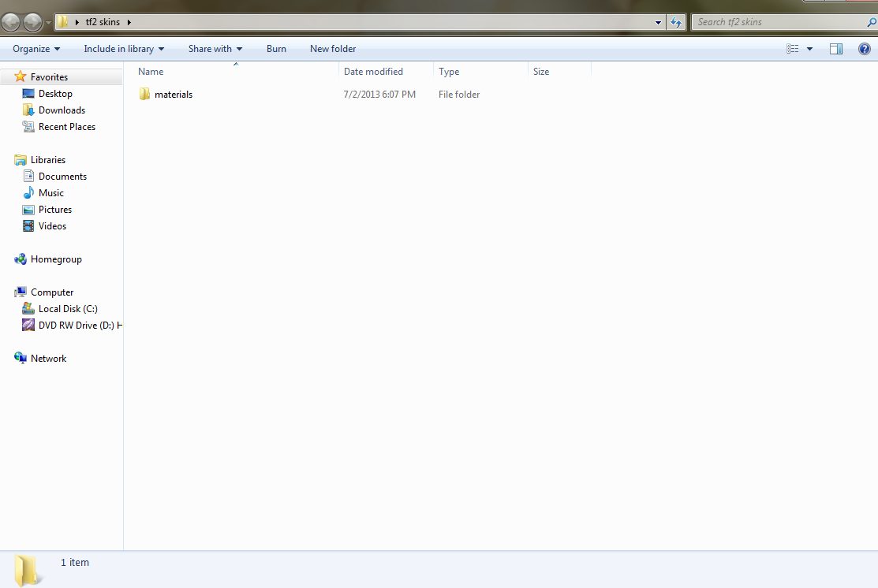This screenshot has height=588, width=878.
Task: Select the materials folder name
Action: 174,95
